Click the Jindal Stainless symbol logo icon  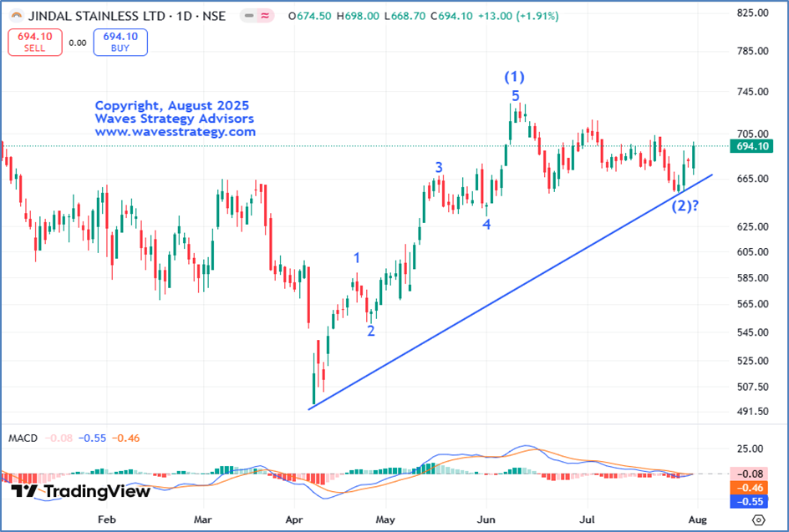16,16
